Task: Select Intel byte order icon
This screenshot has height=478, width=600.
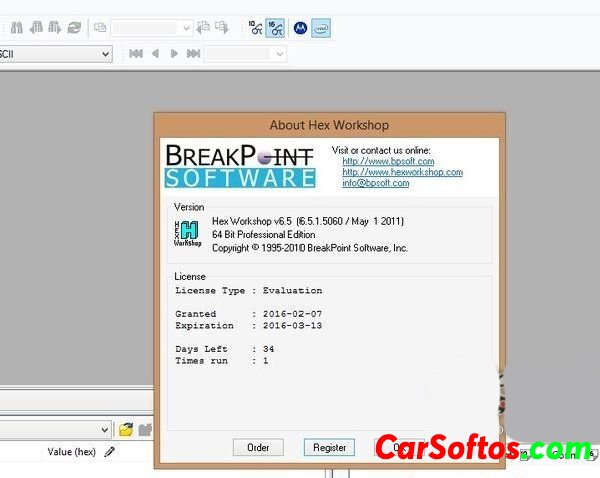Action: pos(320,28)
